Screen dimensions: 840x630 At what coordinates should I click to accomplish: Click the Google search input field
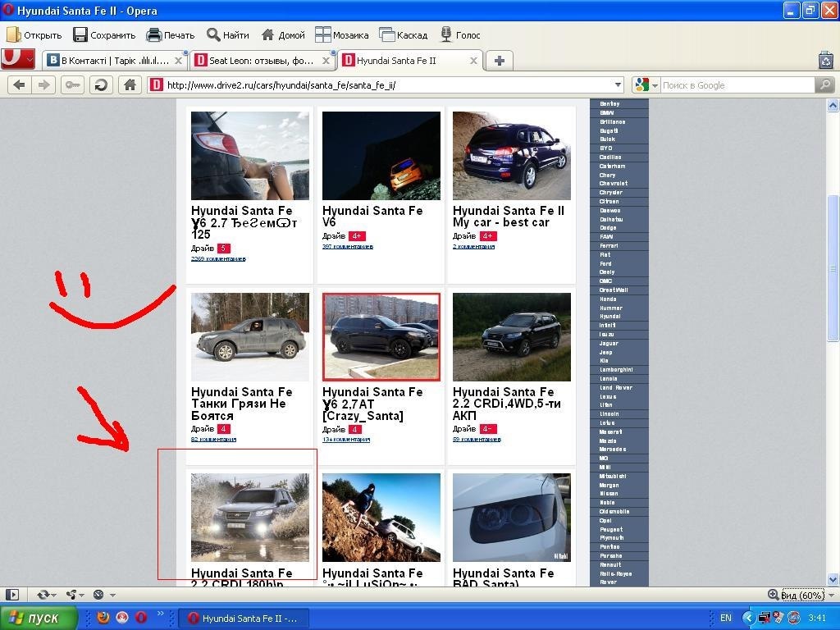pyautogui.click(x=737, y=85)
